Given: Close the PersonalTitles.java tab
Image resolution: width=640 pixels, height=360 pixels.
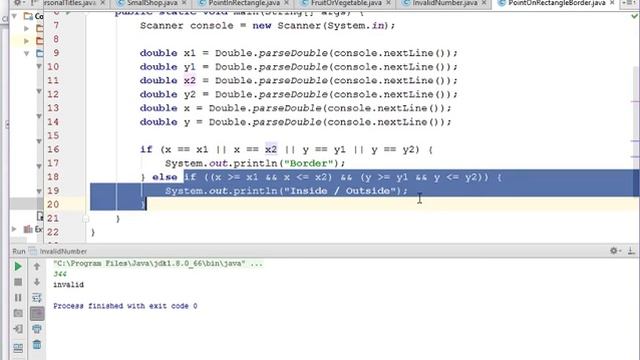Looking at the screenshot, I should [102, 3].
